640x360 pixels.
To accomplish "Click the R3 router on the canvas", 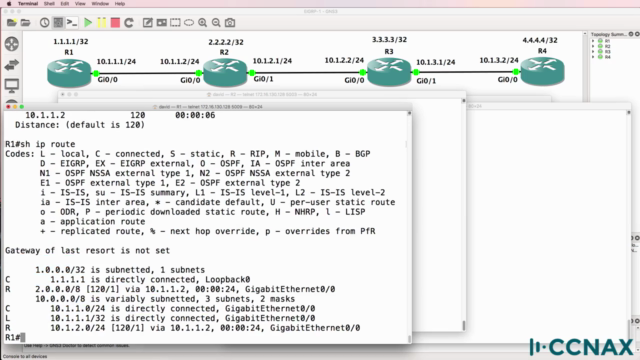I will tap(389, 72).
